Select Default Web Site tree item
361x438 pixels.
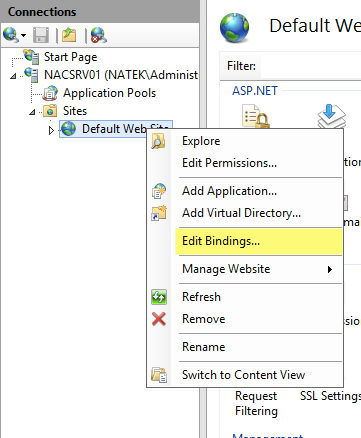click(115, 129)
